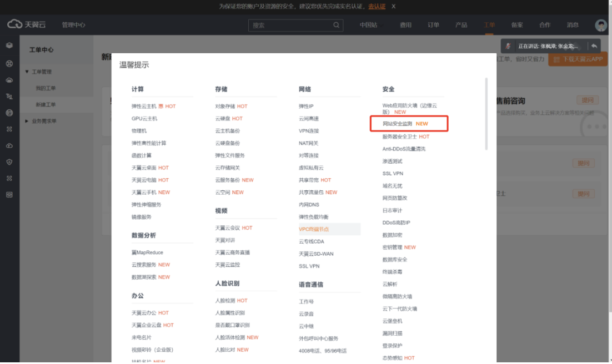Click the shield icon in left sidebar
The height and width of the screenshot is (364, 612).
pyautogui.click(x=9, y=161)
